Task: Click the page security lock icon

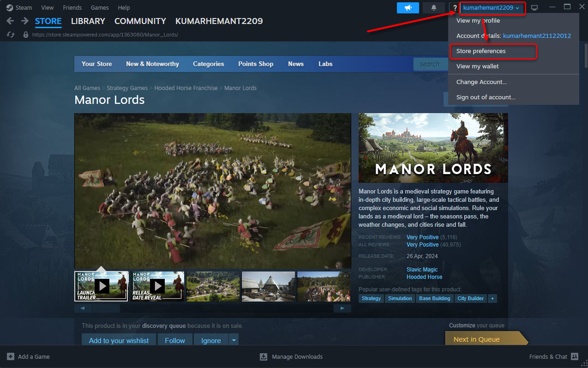Action: [25, 34]
